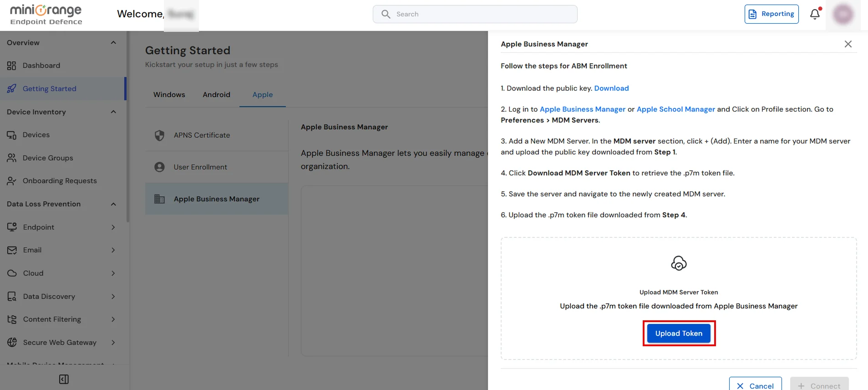Click the upload cloud icon in dropzone

(679, 263)
